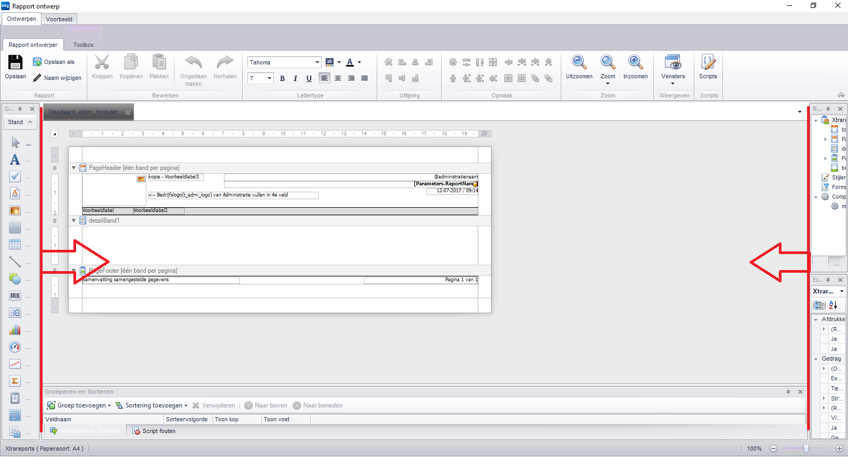This screenshot has height=457, width=848.
Task: Toggle italic formatting
Action: pos(295,78)
